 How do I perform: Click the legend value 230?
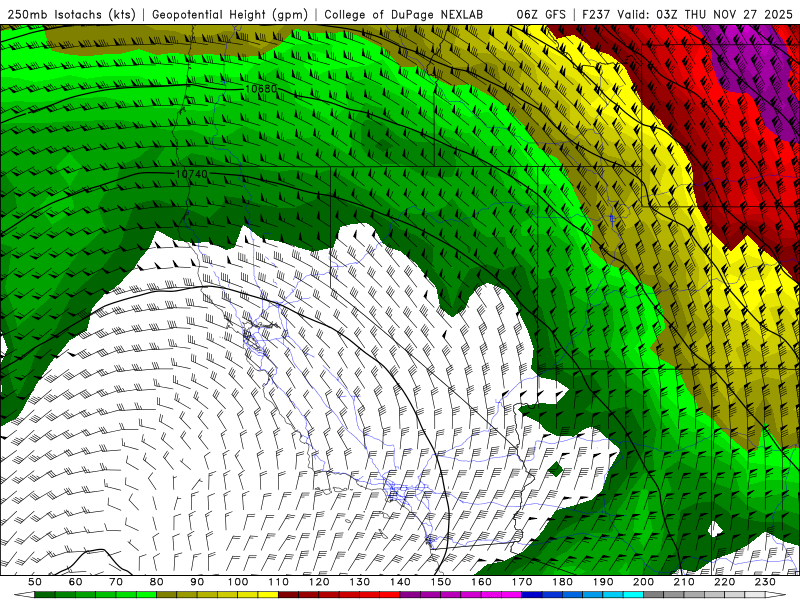point(765,582)
